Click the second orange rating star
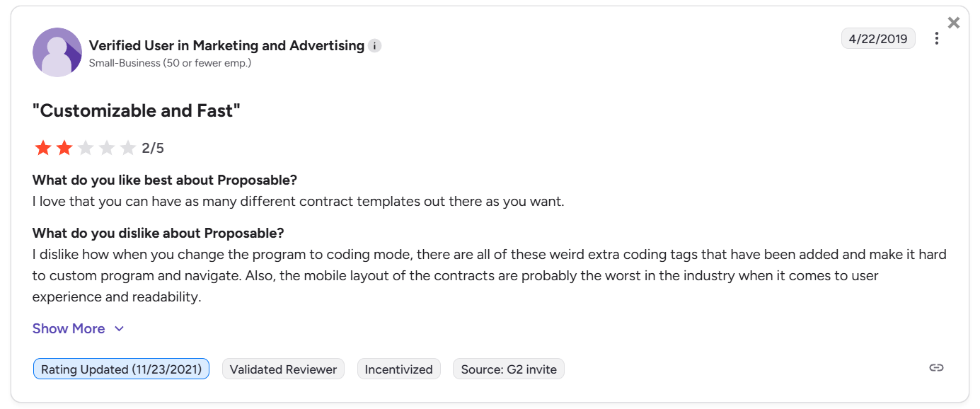The image size is (980, 409). (x=64, y=148)
